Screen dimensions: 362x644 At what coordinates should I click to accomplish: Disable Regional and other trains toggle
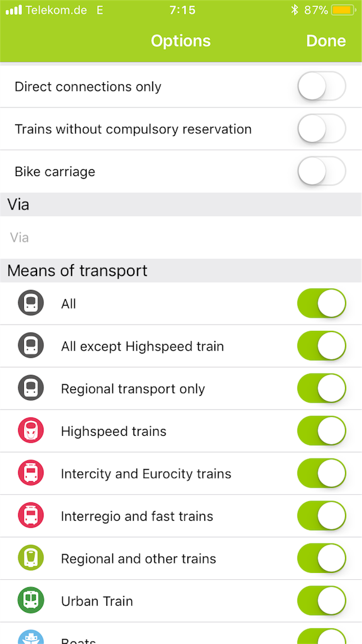(322, 558)
